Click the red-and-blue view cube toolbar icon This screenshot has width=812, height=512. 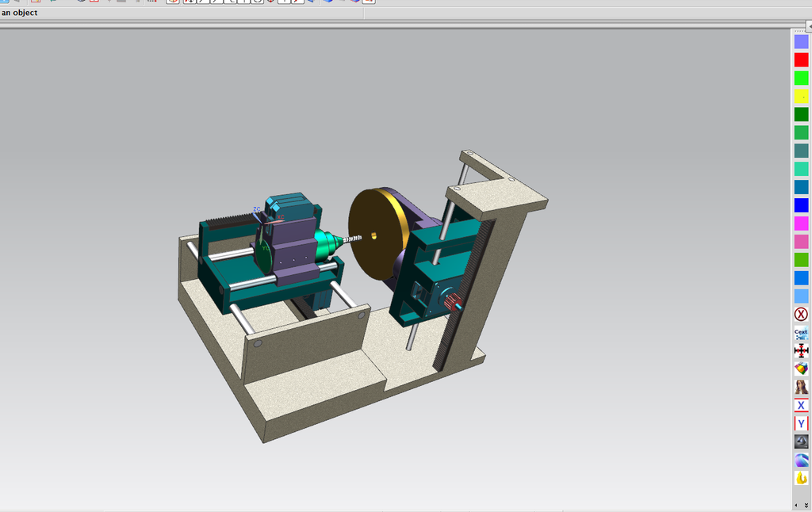(354, 3)
